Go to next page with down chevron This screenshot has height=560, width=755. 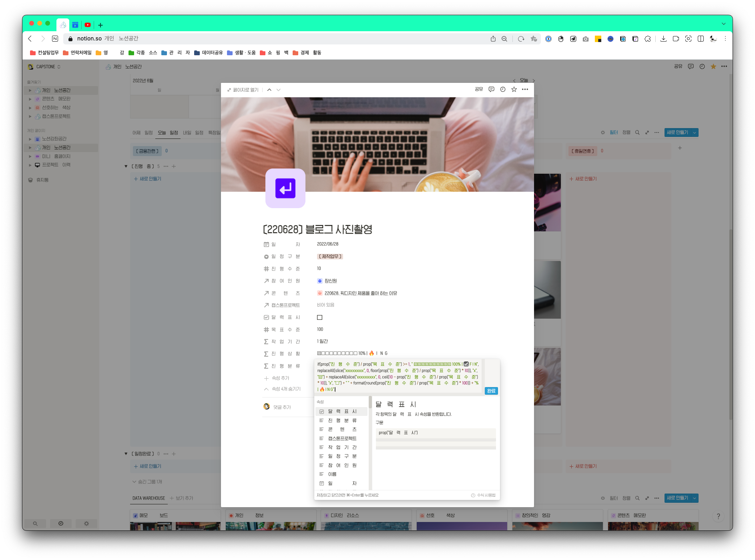tap(279, 90)
